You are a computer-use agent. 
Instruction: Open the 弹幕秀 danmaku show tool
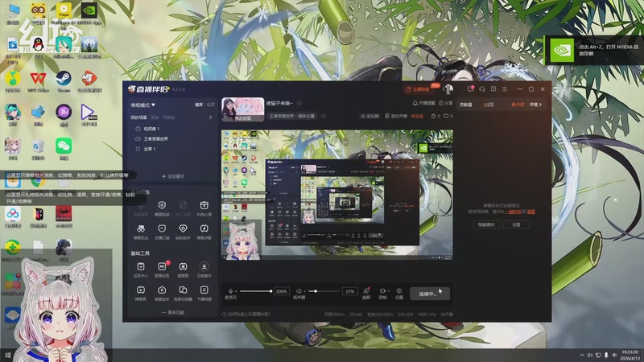click(140, 293)
